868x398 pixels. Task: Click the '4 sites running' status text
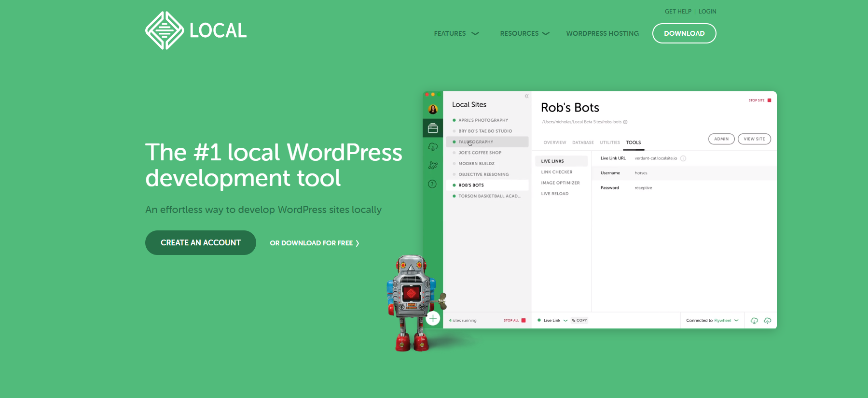(x=463, y=321)
